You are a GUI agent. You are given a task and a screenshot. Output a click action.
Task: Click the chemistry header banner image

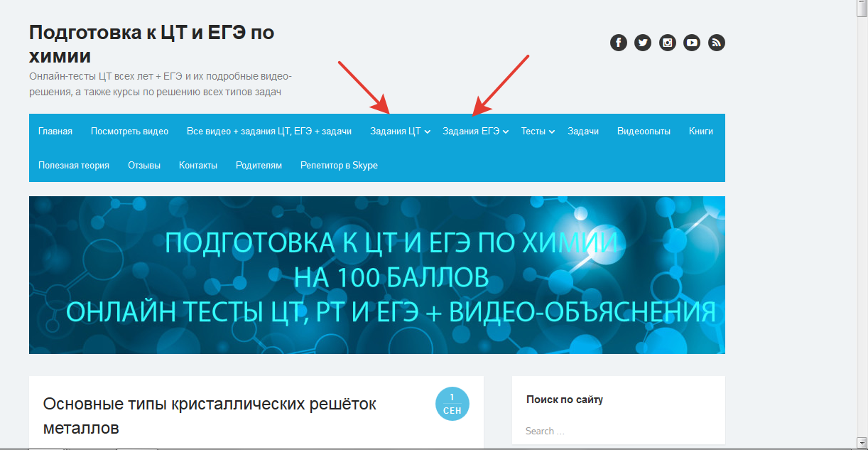tap(377, 275)
